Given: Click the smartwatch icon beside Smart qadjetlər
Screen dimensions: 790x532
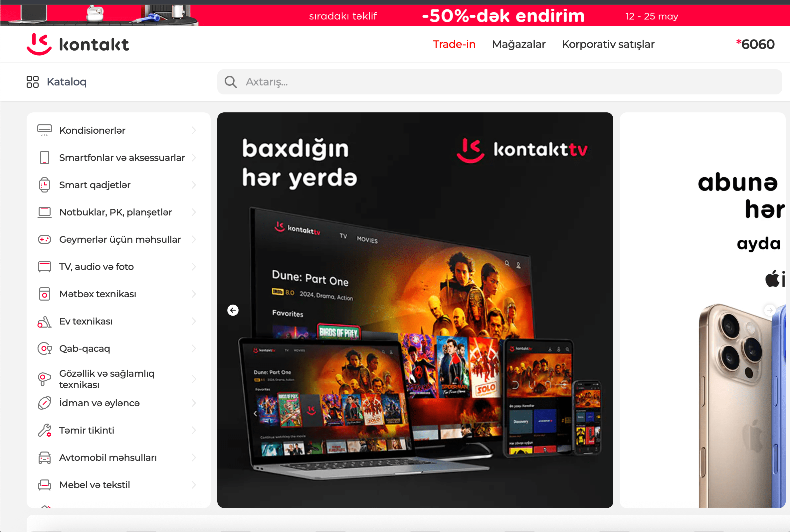Looking at the screenshot, I should pos(45,185).
